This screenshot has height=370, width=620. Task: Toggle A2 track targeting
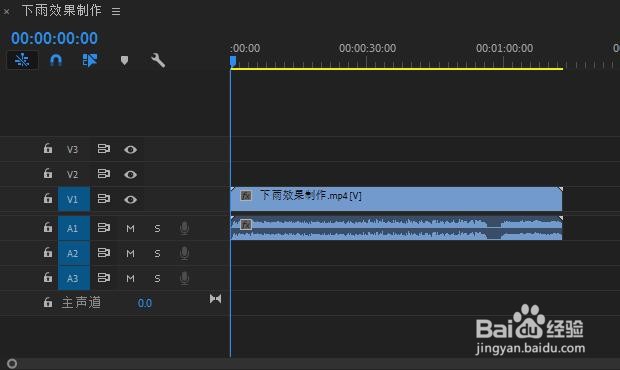click(74, 253)
